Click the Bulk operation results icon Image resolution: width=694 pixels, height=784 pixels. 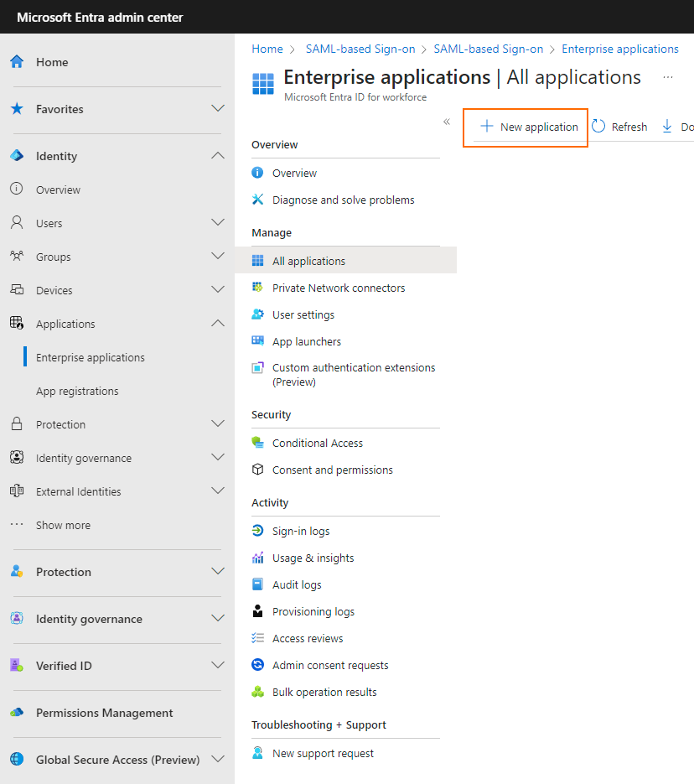tap(258, 692)
